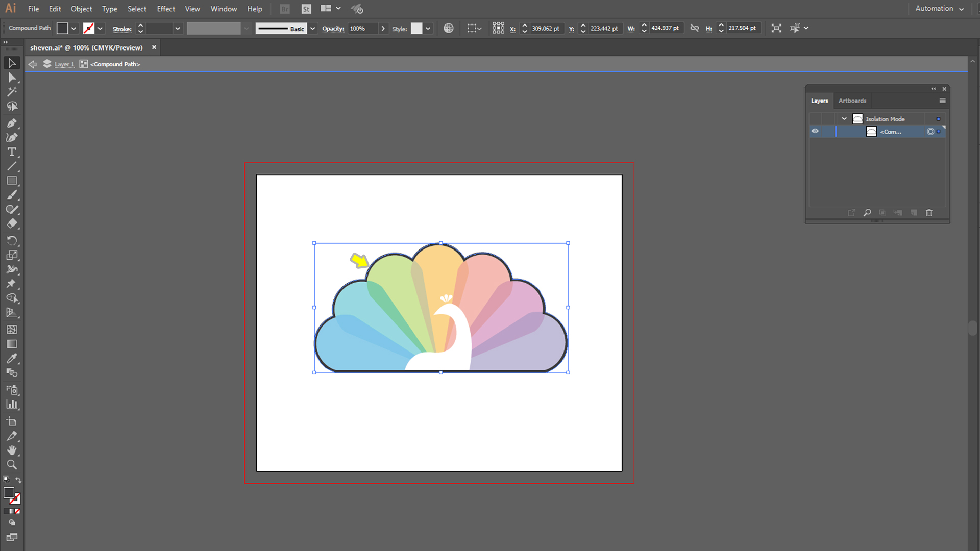
Task: Select the Type tool
Action: (12, 152)
